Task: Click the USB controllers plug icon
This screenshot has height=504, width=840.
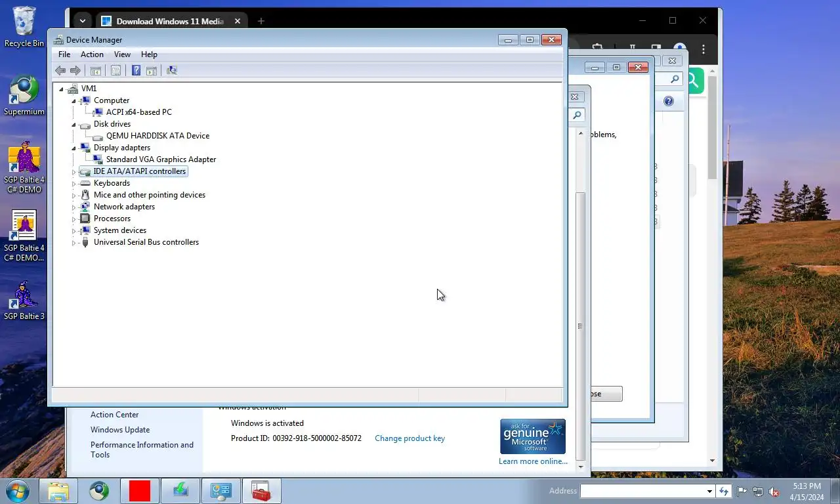Action: click(x=85, y=242)
